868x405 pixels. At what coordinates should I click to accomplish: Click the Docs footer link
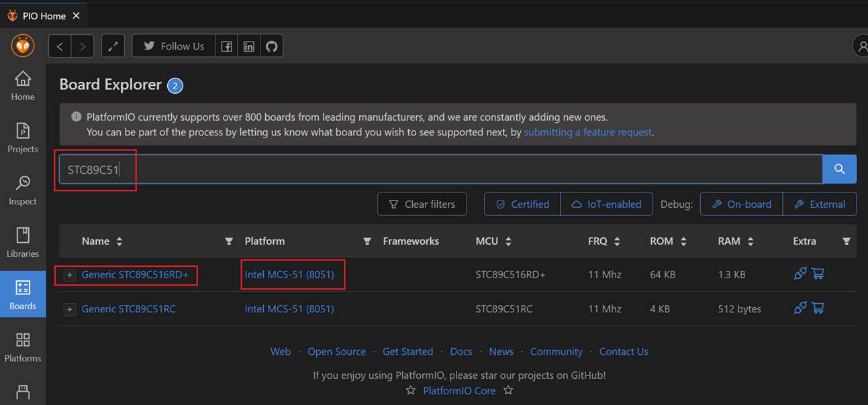click(x=461, y=351)
